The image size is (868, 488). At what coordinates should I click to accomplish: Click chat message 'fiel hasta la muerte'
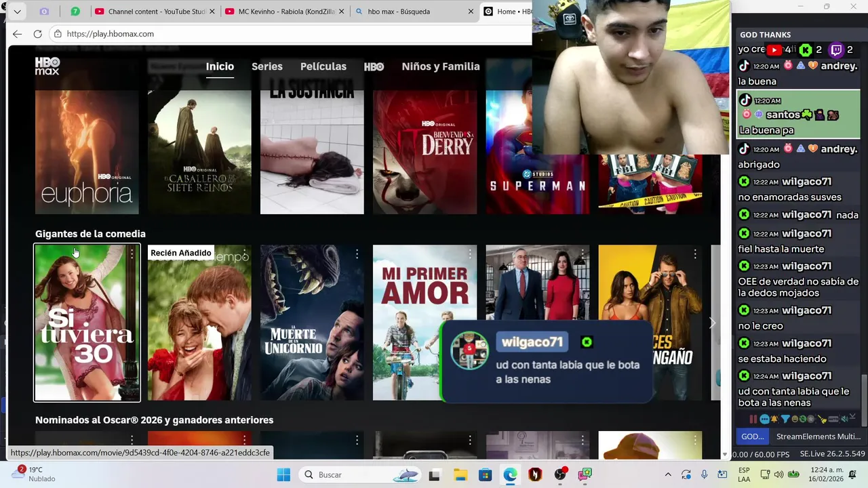[772, 249]
